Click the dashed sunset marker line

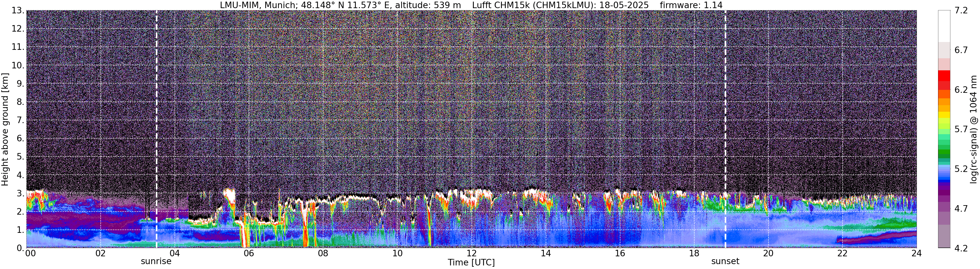pos(725,129)
